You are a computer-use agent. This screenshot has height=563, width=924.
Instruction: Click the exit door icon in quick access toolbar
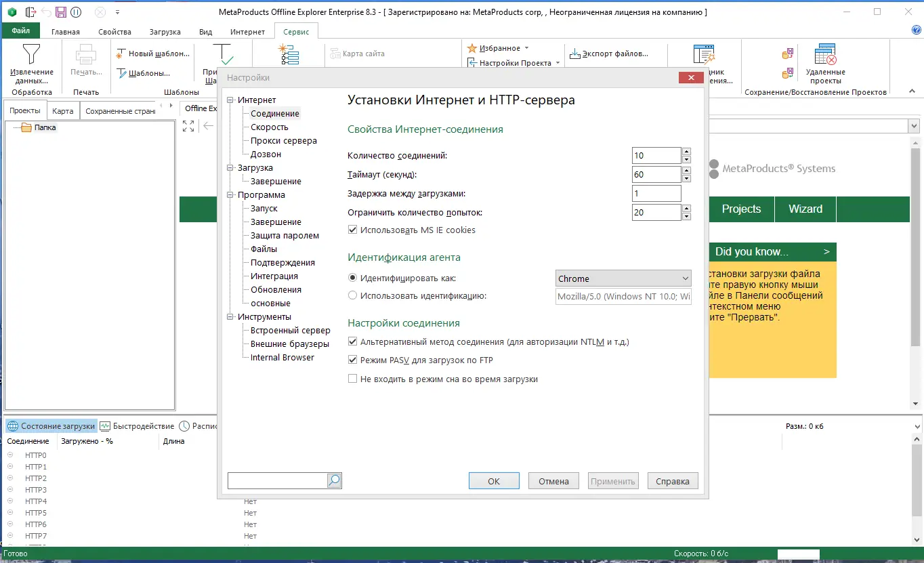30,12
